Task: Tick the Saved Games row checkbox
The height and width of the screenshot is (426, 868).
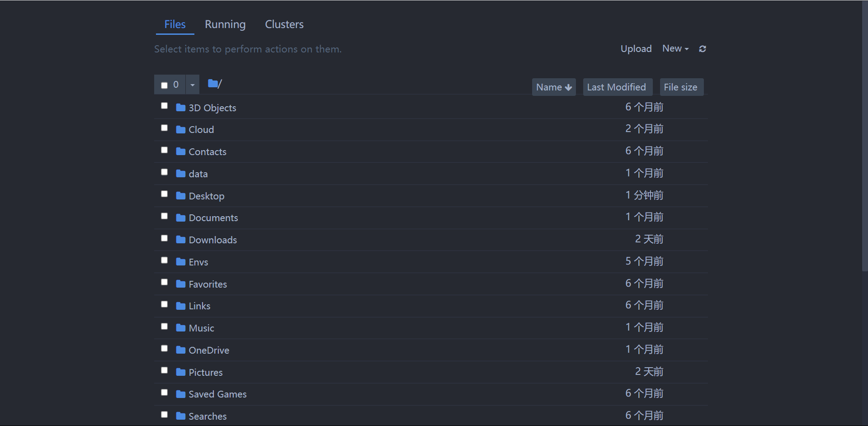Action: [x=165, y=393]
